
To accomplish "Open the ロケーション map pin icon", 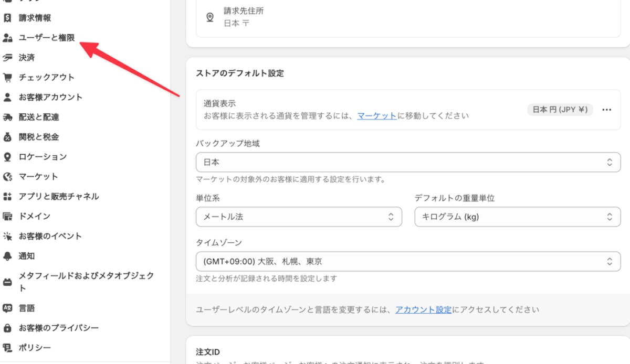I will [7, 157].
